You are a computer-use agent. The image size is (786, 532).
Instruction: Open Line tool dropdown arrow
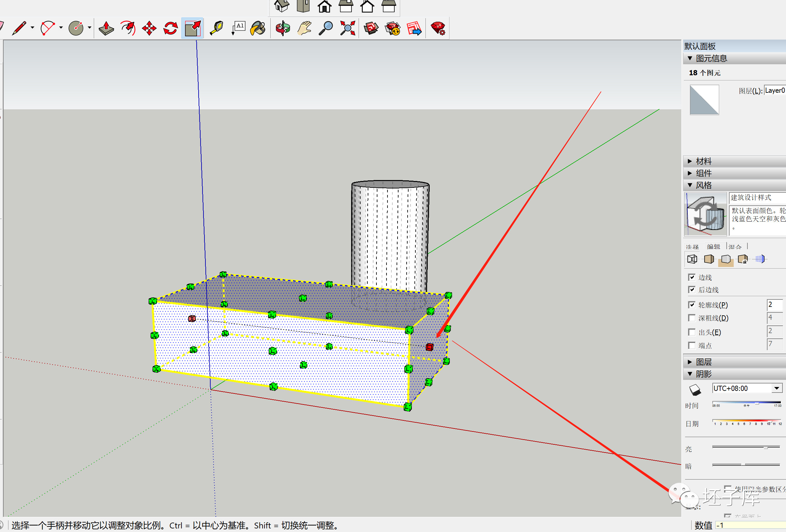tap(32, 27)
